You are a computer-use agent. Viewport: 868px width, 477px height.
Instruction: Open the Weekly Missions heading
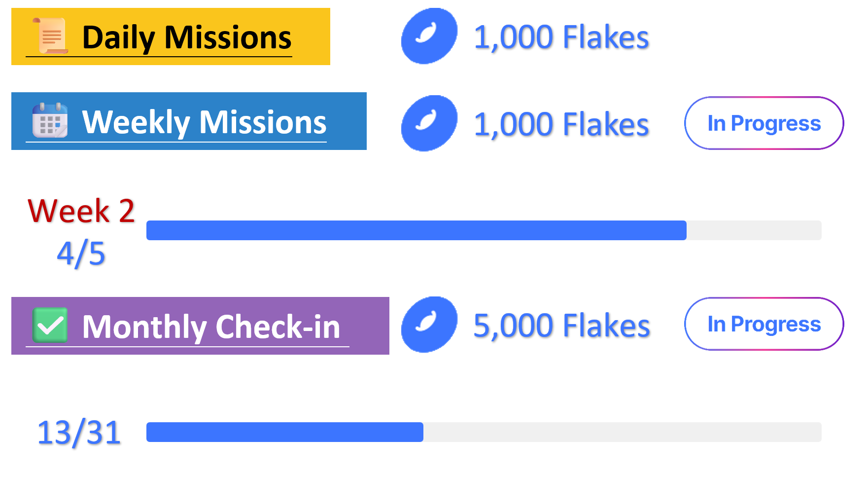[x=204, y=122]
